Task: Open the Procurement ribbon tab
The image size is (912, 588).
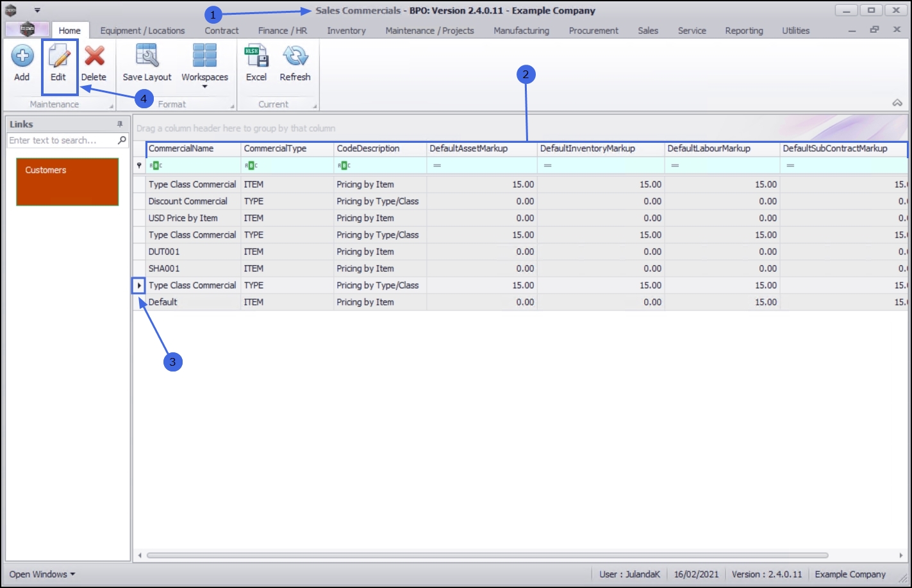Action: [593, 30]
